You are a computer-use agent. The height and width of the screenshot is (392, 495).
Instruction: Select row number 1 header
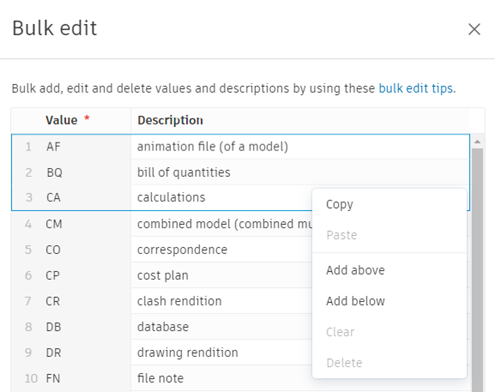[28, 147]
